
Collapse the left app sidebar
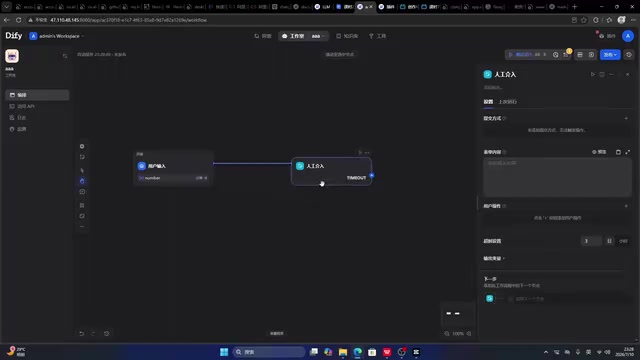tap(65, 56)
